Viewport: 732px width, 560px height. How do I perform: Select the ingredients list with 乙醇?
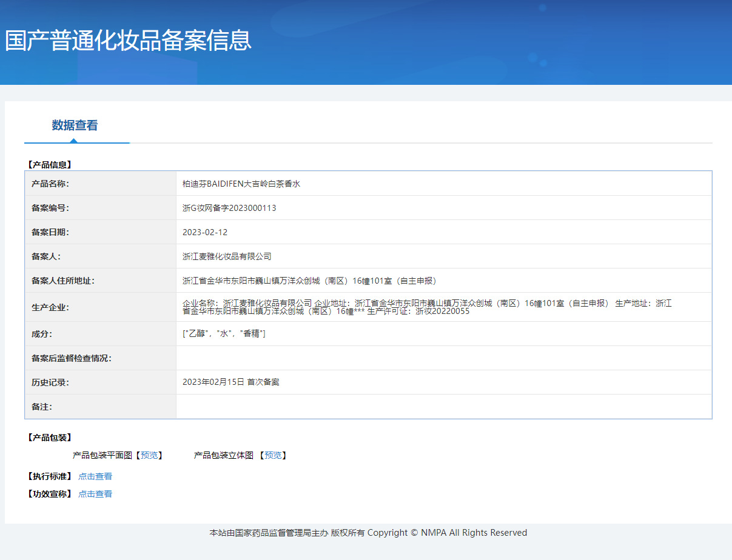(x=224, y=334)
